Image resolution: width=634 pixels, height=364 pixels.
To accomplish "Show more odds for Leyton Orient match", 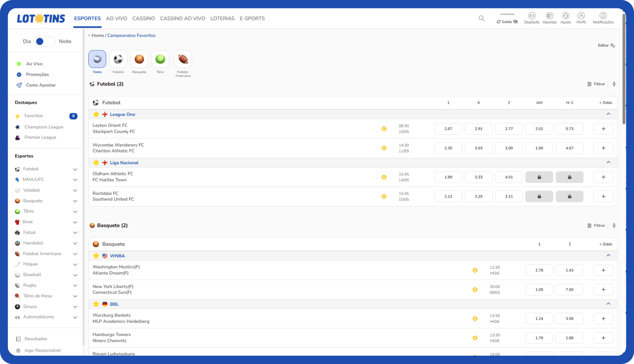I will (x=603, y=129).
